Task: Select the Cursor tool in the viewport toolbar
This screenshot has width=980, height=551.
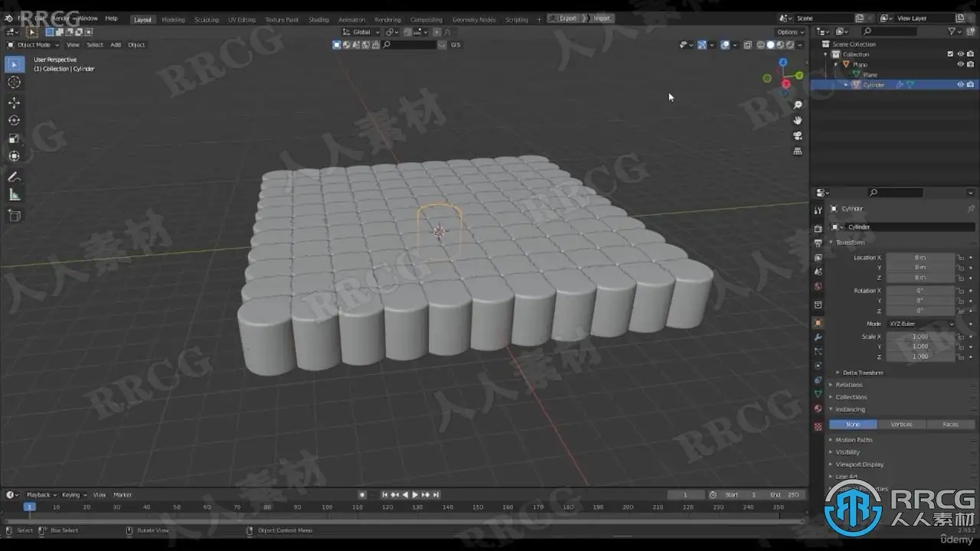Action: [14, 82]
